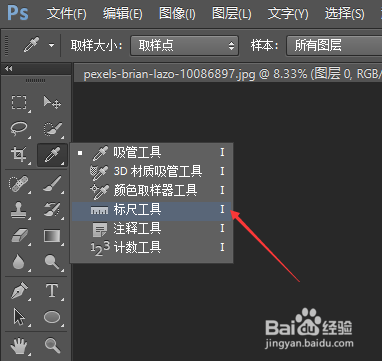
Task: Select the Path Selection tool
Action: pyautogui.click(x=19, y=317)
